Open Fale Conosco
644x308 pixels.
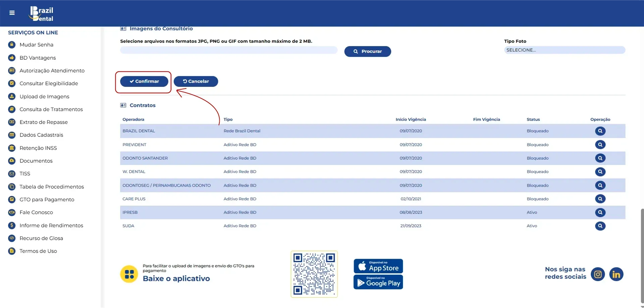click(36, 212)
